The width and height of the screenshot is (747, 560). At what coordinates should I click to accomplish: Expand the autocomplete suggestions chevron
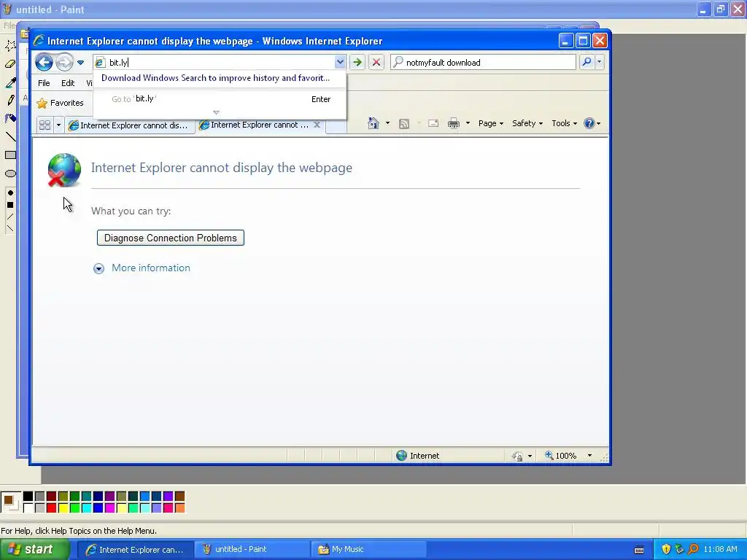[216, 113]
